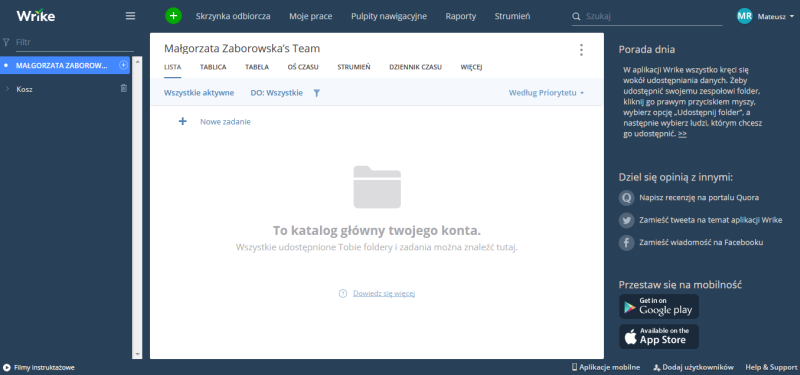Click the filter funnel icon beside Filtr

6,42
